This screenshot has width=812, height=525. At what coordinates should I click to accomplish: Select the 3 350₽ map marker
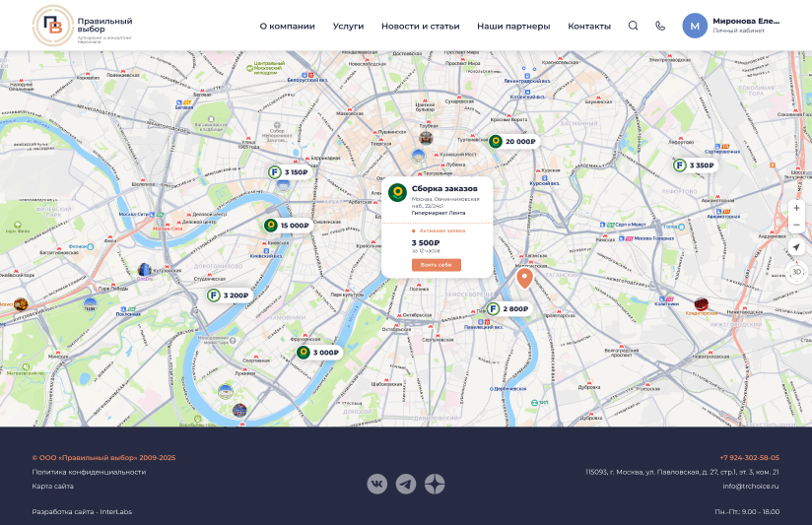[695, 165]
